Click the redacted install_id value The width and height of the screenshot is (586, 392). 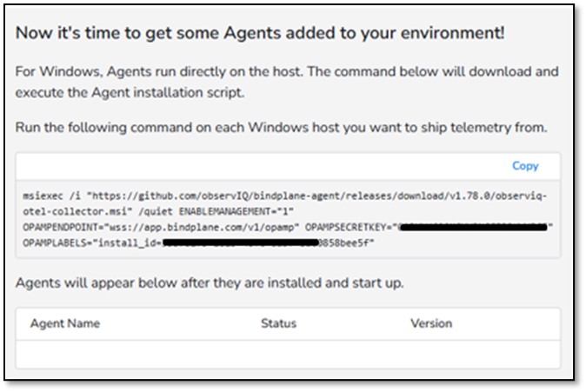[240, 243]
